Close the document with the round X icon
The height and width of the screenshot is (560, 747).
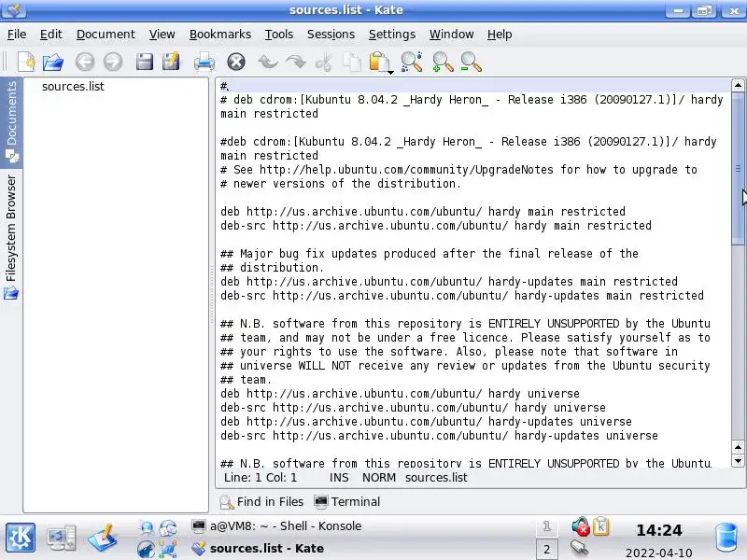coord(236,62)
